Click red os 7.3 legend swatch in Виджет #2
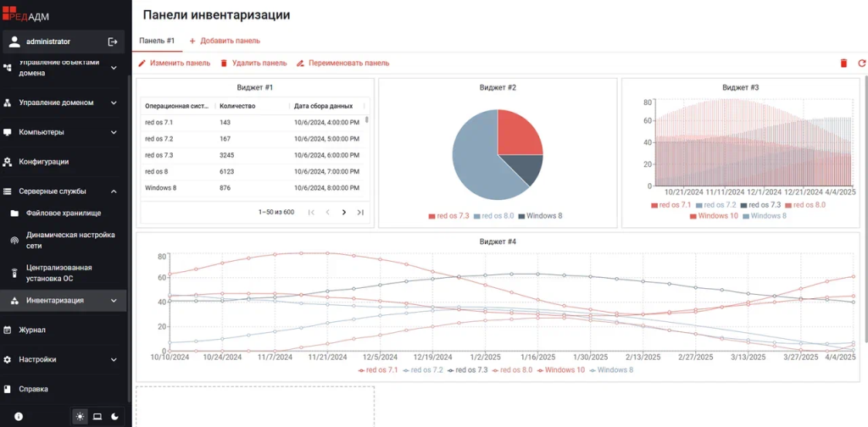868x427 pixels. (x=432, y=216)
